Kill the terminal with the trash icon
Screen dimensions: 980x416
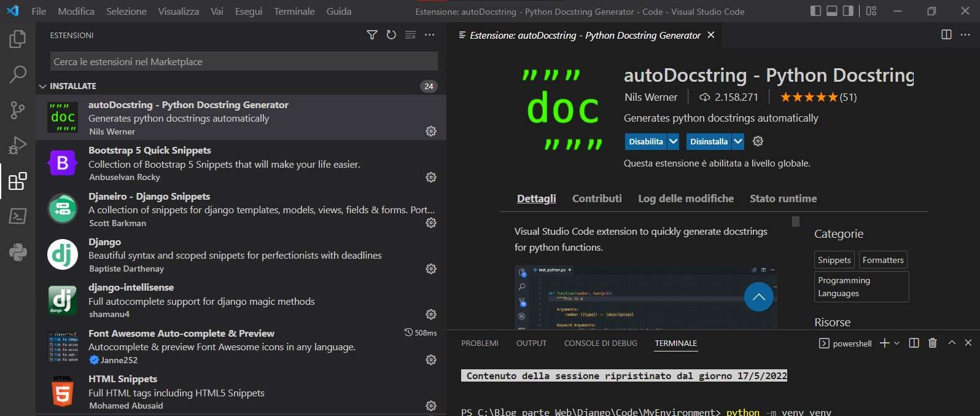(x=933, y=343)
